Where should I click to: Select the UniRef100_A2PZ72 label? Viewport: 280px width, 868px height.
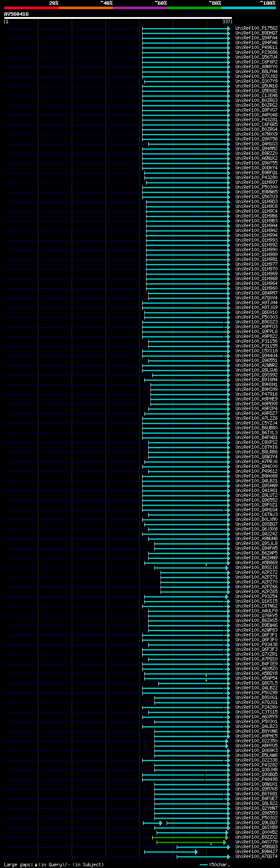[256, 572]
